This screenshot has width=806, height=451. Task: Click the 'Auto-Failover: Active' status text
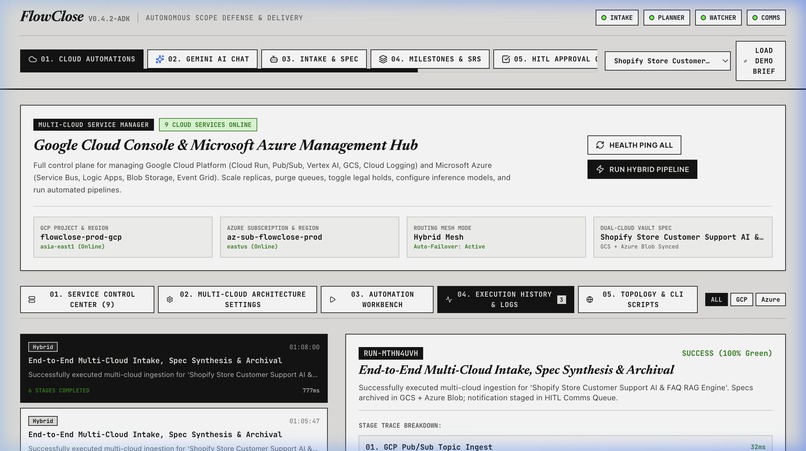pos(449,247)
